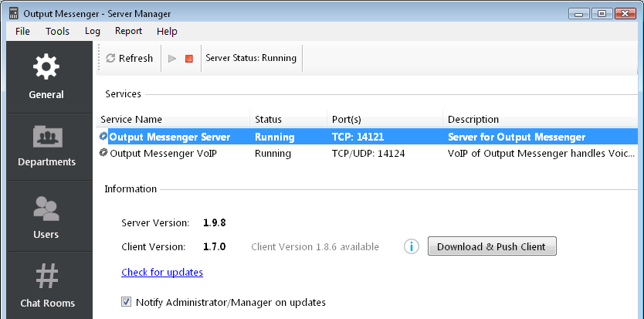644x319 pixels.
Task: Open the Help menu
Action: click(167, 31)
